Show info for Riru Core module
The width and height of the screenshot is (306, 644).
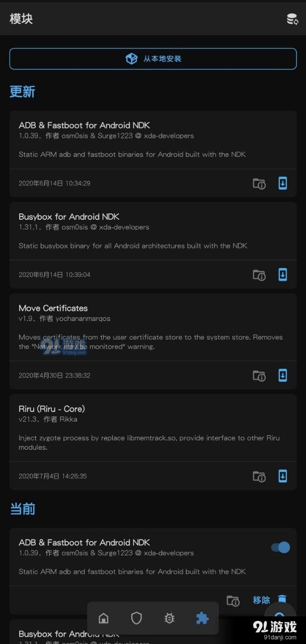click(x=259, y=476)
